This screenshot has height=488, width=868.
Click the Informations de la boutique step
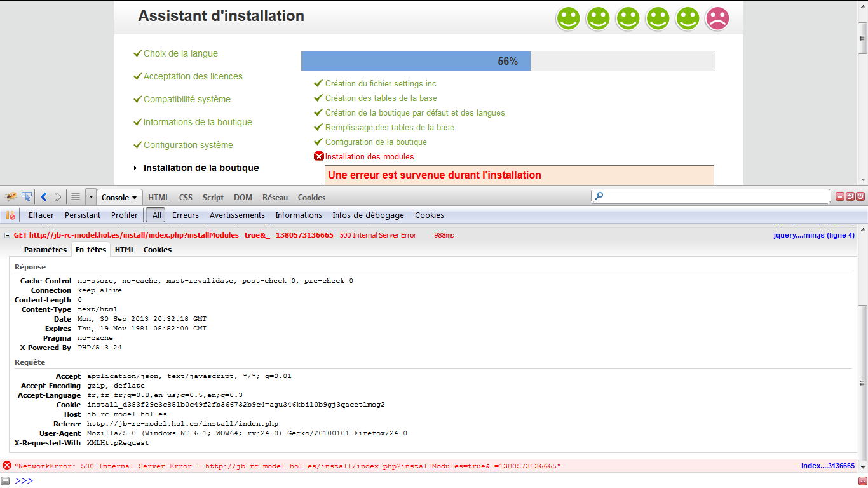(x=198, y=122)
